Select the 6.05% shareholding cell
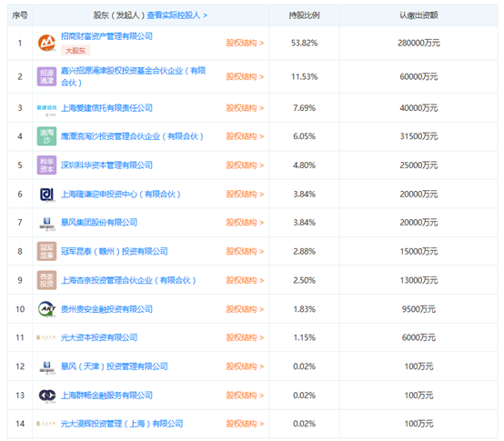The width and height of the screenshot is (504, 441). click(x=304, y=136)
